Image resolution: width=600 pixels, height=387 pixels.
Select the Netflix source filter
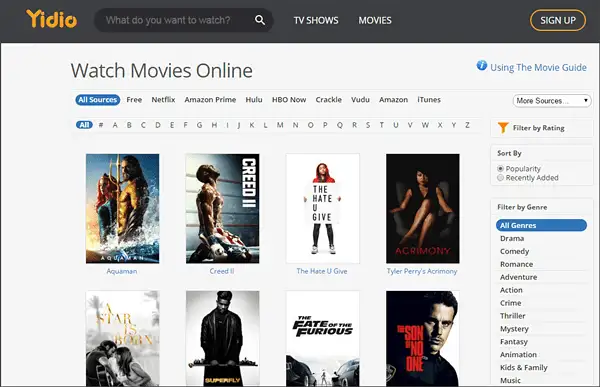(x=163, y=100)
